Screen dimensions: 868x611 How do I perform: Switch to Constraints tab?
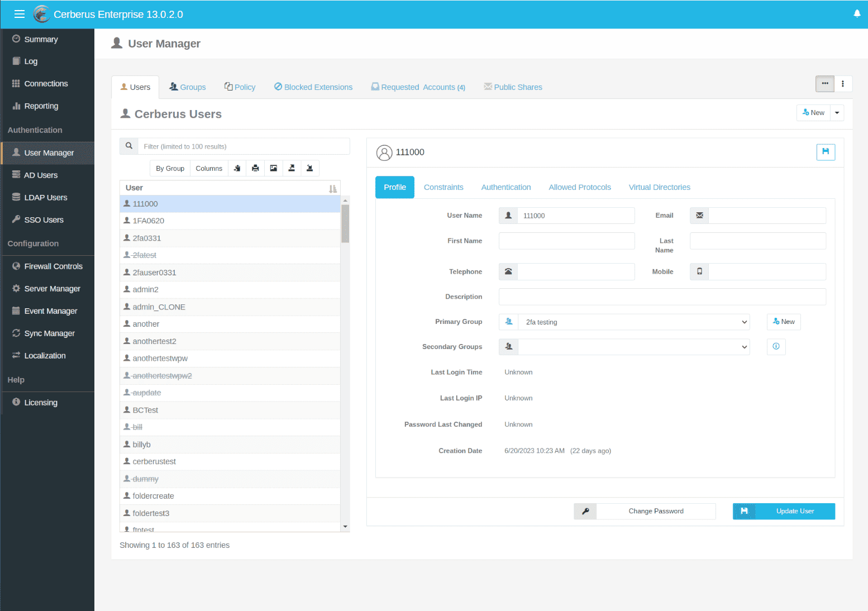(443, 187)
